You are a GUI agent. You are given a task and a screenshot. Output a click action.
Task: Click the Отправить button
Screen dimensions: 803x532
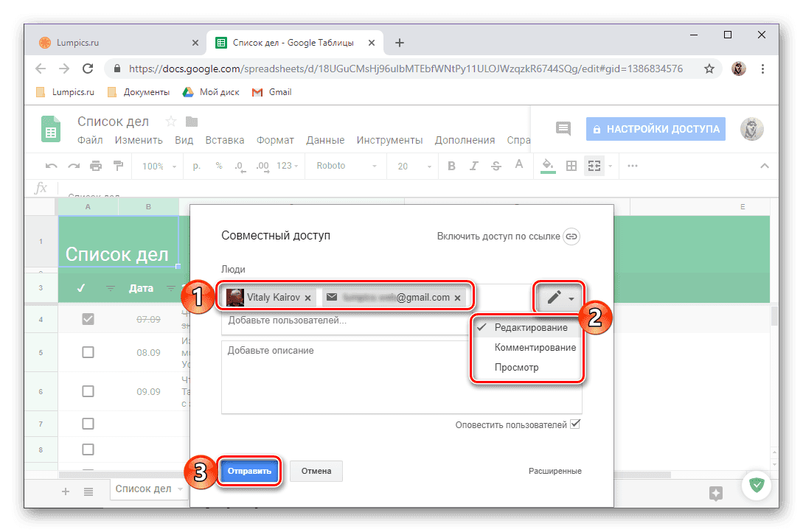tap(249, 471)
